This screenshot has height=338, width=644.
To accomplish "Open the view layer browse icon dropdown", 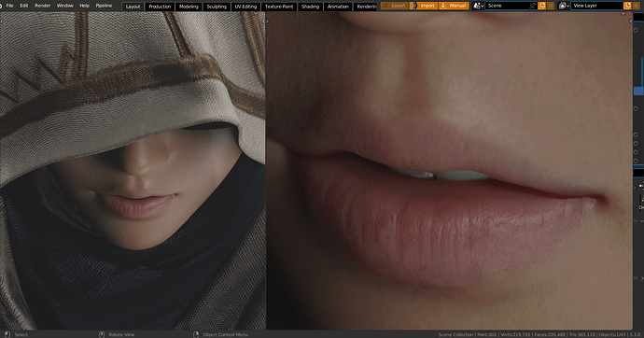I will pos(565,6).
